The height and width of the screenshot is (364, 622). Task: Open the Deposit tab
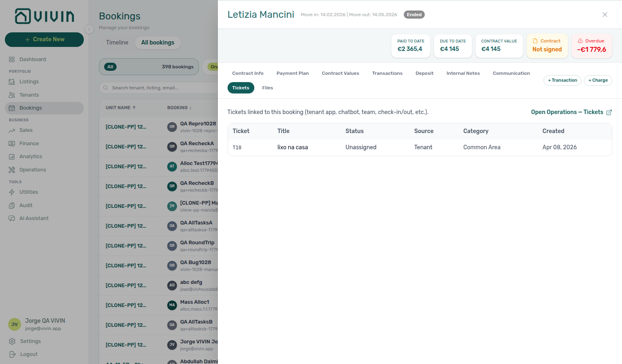[x=424, y=73]
